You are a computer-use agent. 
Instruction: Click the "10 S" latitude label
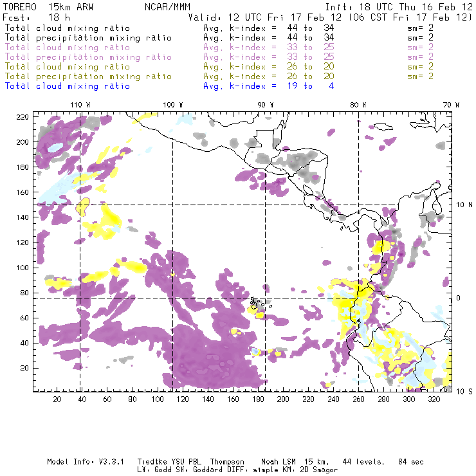click(x=464, y=392)
